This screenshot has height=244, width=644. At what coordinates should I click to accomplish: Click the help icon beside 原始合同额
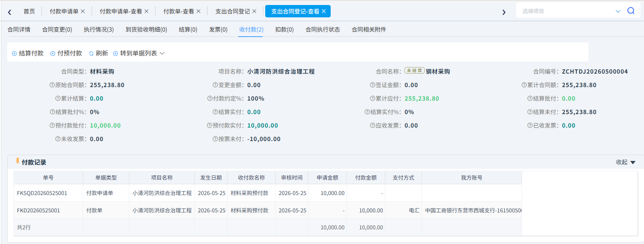[52, 85]
